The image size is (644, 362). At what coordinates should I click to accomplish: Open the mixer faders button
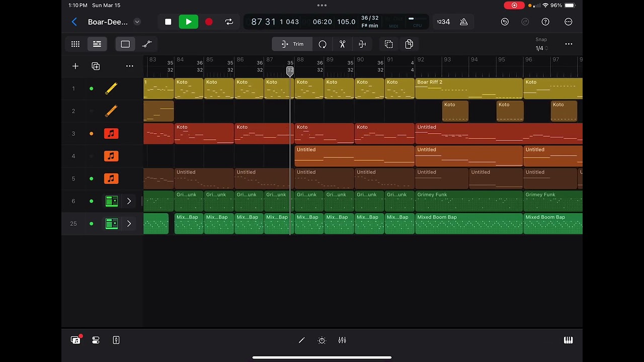pyautogui.click(x=342, y=340)
